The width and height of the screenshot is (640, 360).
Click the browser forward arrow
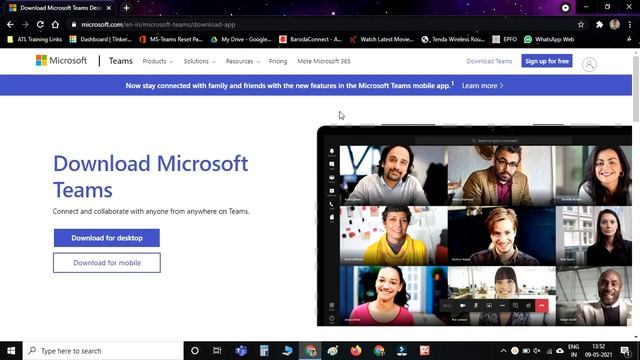25,24
